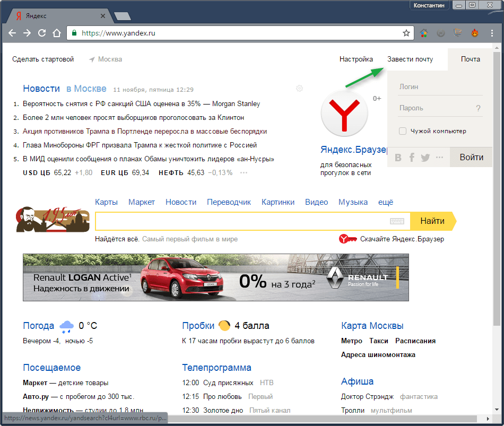Screen dimensions: 504x426
Task: Go forward with the browser forward arrow
Action: 27,33
